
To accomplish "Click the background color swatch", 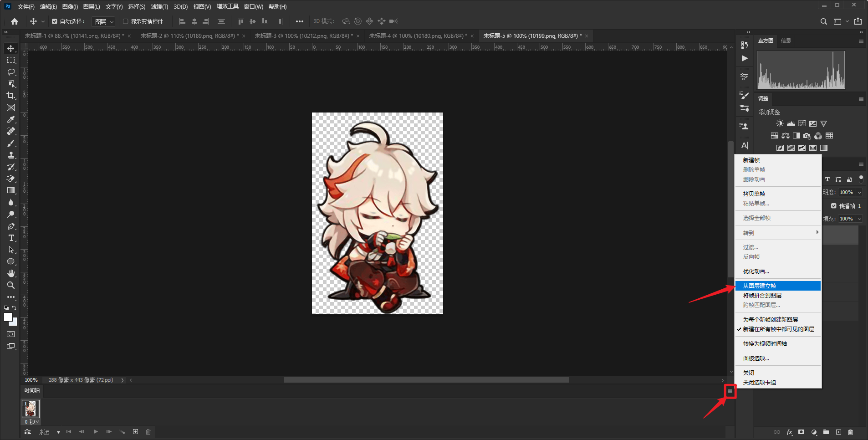I will click(15, 323).
